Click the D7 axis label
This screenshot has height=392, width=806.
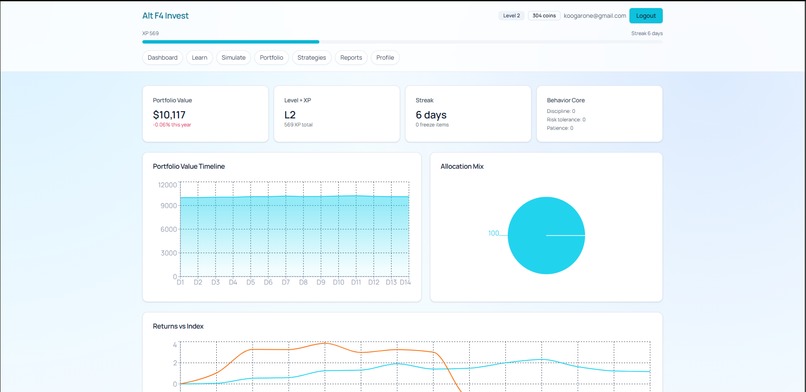tap(286, 283)
